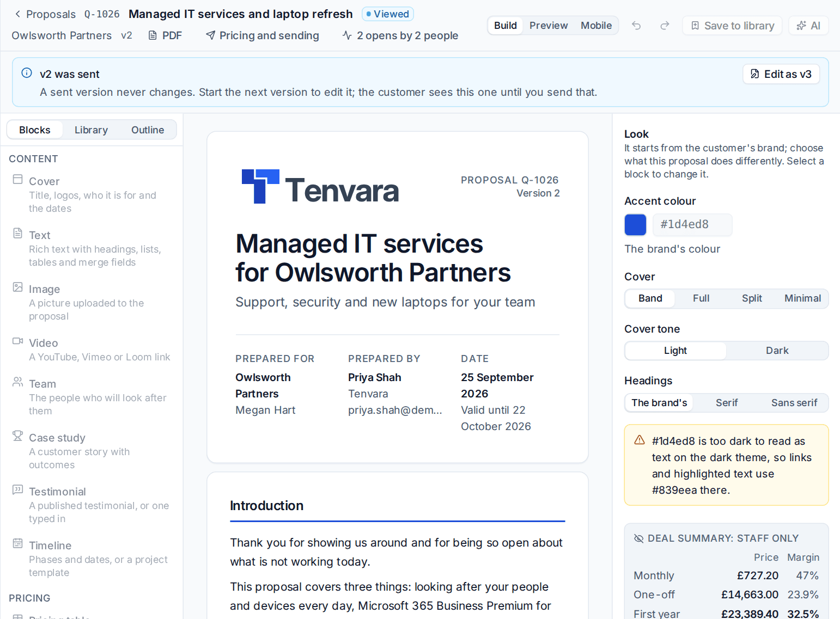Add a Cover block icon

click(18, 180)
